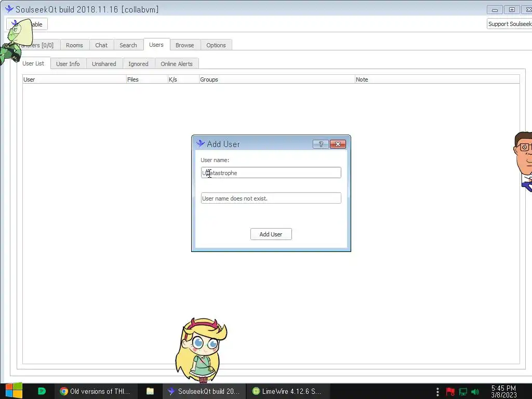The image size is (532, 399).
Task: Sort the list by the User column header
Action: [74, 79]
